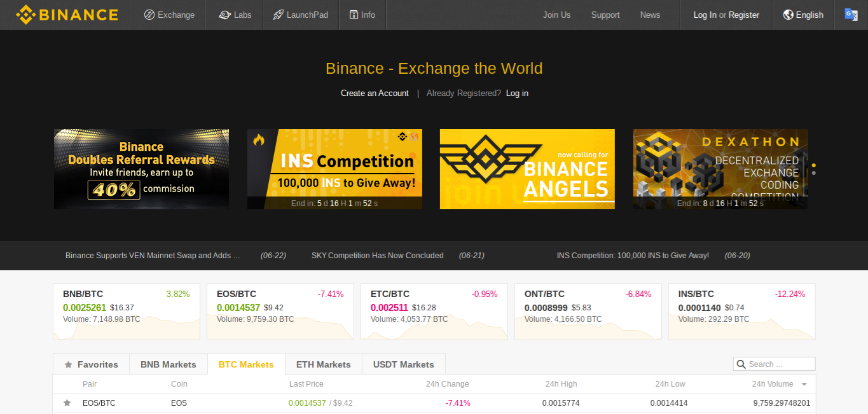868x414 pixels.
Task: Click the globe language icon
Action: (788, 15)
